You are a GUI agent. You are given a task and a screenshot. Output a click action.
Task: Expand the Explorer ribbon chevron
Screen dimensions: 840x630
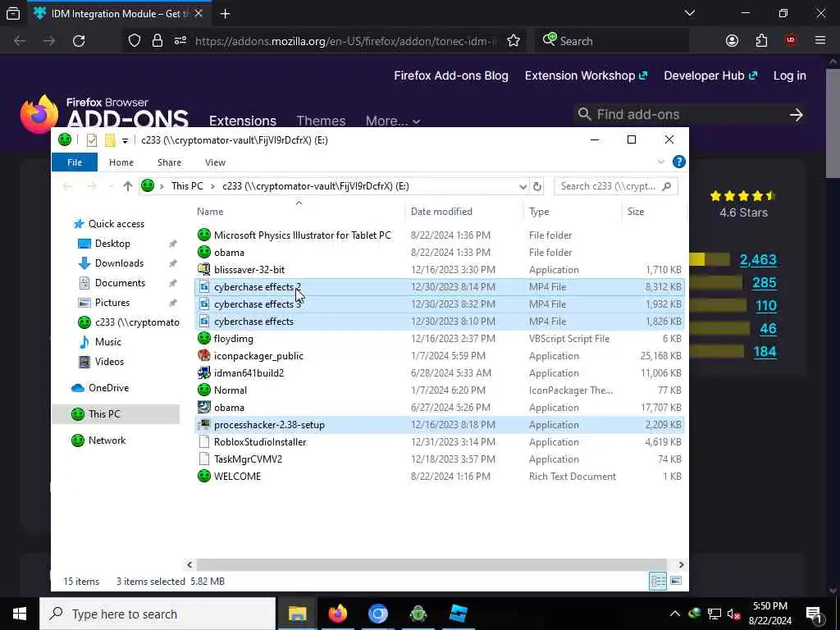point(660,162)
